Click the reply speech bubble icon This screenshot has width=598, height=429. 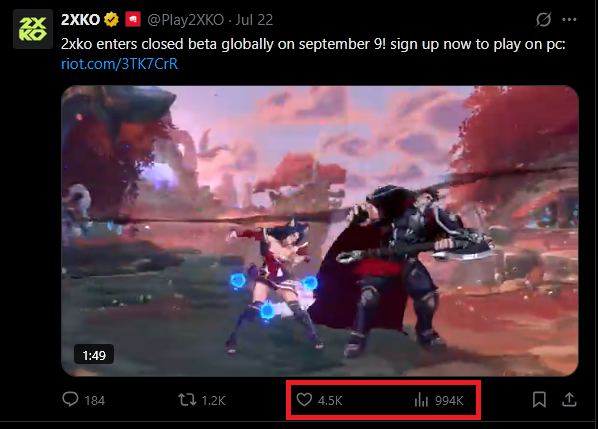[x=70, y=399]
